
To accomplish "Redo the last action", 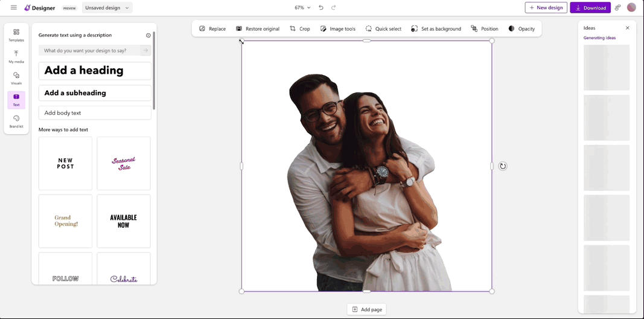I will (x=334, y=8).
